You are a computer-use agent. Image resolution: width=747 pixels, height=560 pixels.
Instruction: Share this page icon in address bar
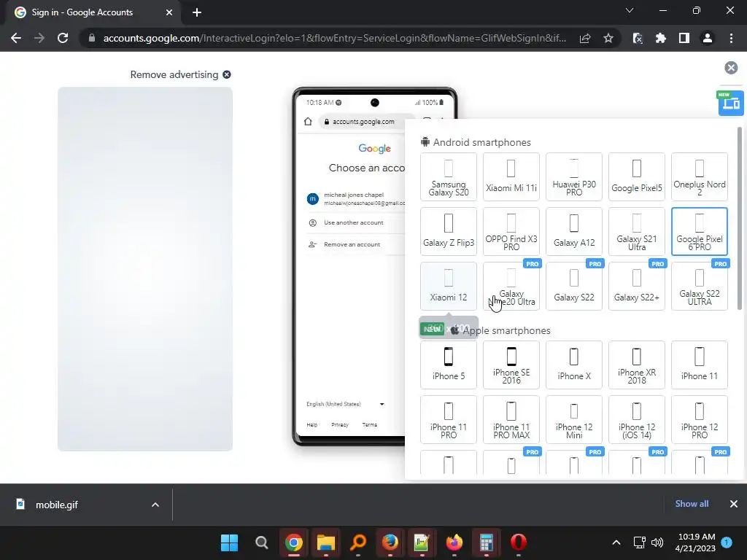[585, 38]
